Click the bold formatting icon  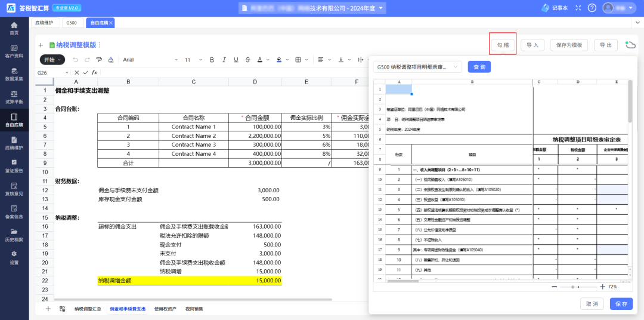pos(211,60)
